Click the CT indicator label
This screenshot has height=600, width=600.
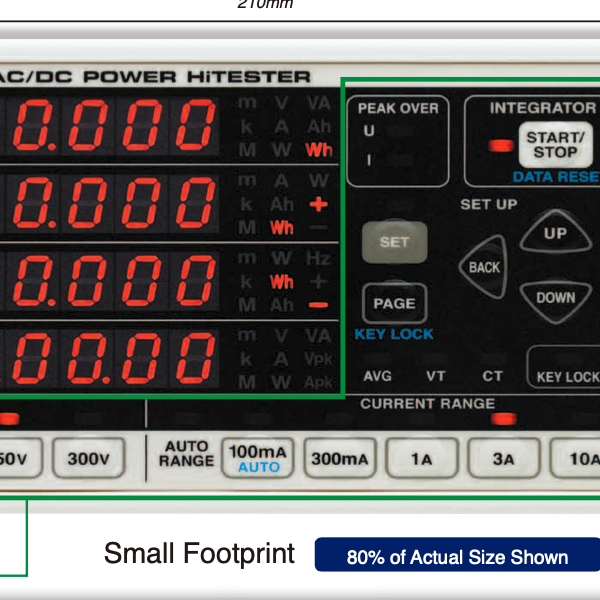click(492, 376)
